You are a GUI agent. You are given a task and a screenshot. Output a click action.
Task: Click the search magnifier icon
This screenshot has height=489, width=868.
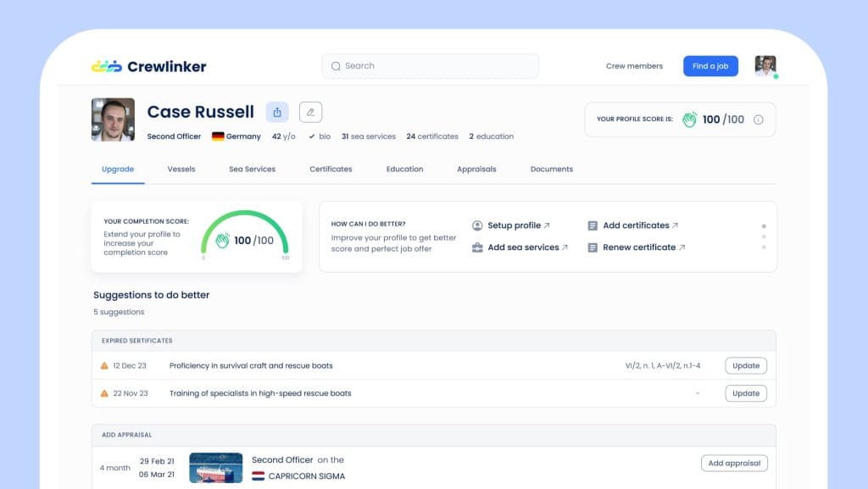336,66
